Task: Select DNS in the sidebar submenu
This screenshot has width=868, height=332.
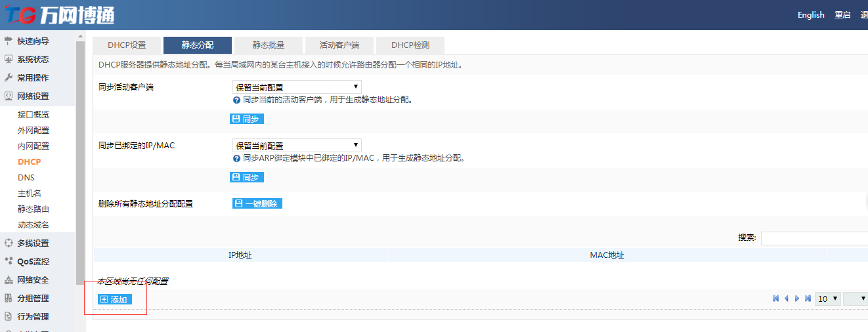Action: point(26,178)
